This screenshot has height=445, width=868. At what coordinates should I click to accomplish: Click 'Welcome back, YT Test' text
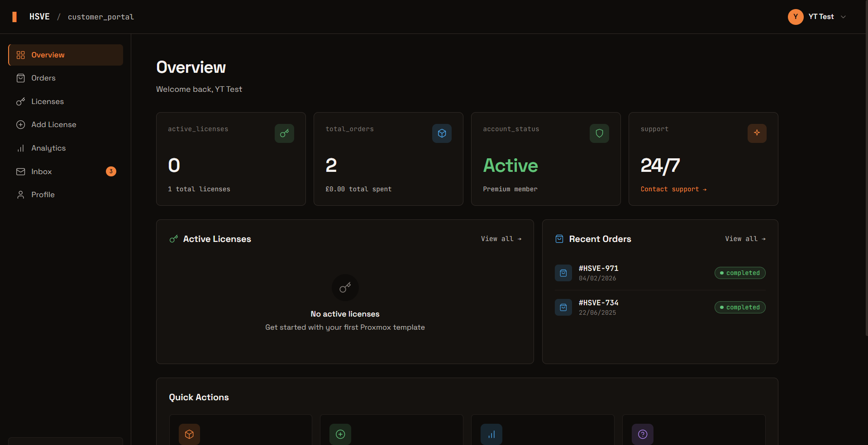[199, 89]
